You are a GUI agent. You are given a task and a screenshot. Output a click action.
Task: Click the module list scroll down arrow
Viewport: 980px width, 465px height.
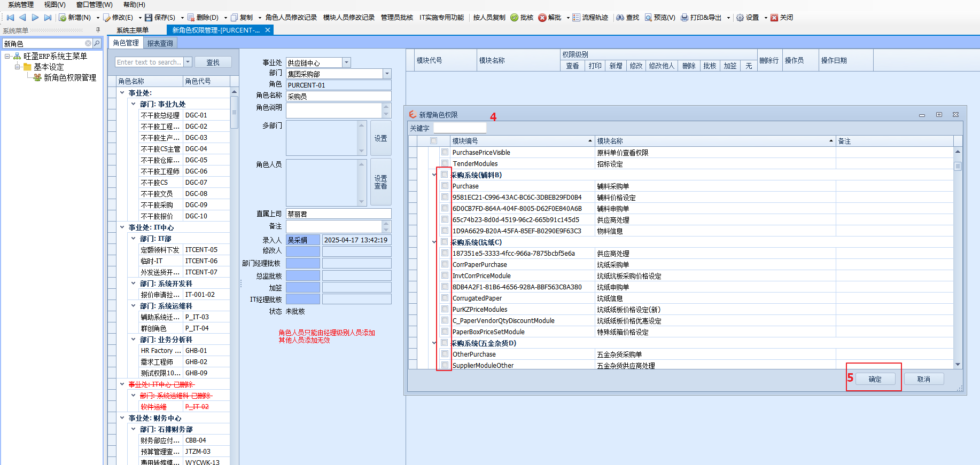958,365
